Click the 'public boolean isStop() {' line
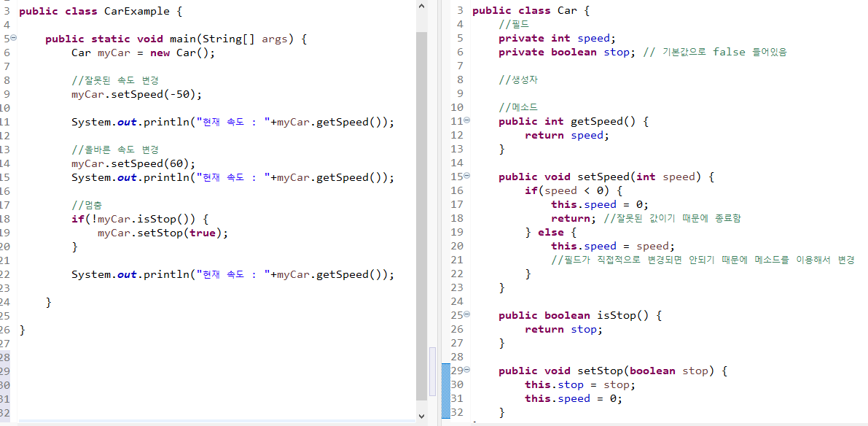The height and width of the screenshot is (426, 868). [580, 315]
